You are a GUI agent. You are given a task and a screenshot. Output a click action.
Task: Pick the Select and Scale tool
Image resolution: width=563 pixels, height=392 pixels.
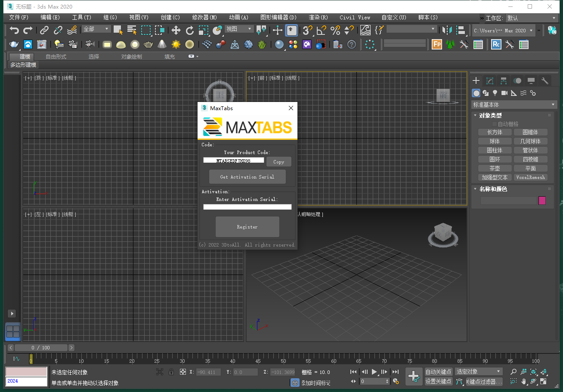[204, 30]
